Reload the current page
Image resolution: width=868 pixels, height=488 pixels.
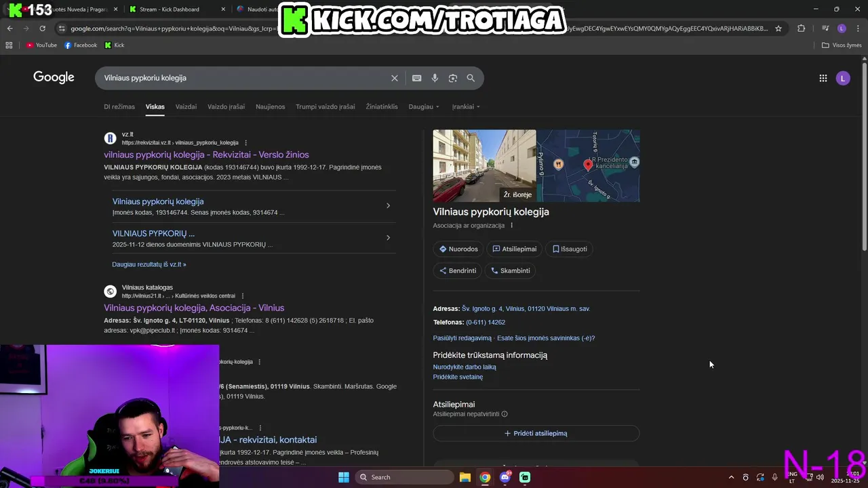point(42,28)
